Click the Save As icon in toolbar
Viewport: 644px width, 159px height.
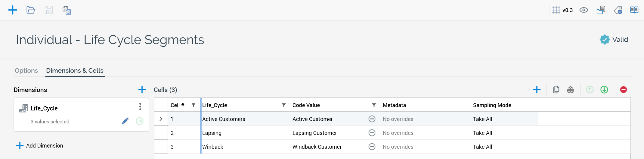pyautogui.click(x=67, y=10)
